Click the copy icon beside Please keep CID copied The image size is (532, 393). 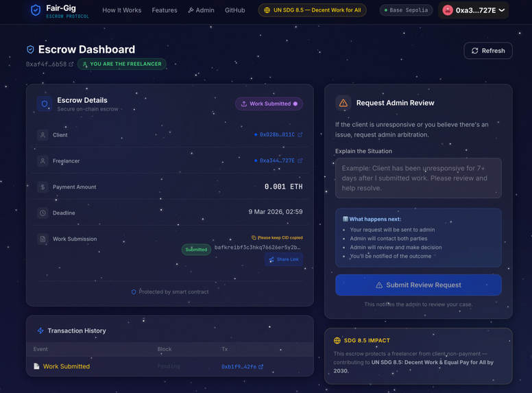pos(254,237)
